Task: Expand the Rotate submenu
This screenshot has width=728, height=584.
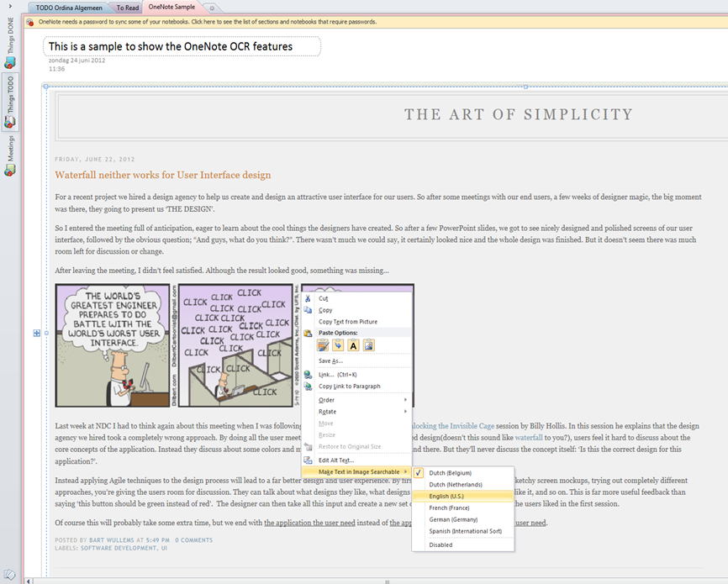Action: tap(356, 412)
